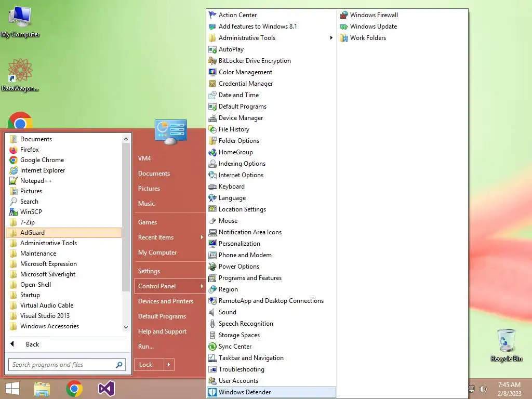Open Recycle Bin on desktop
532x399 pixels.
506,345
